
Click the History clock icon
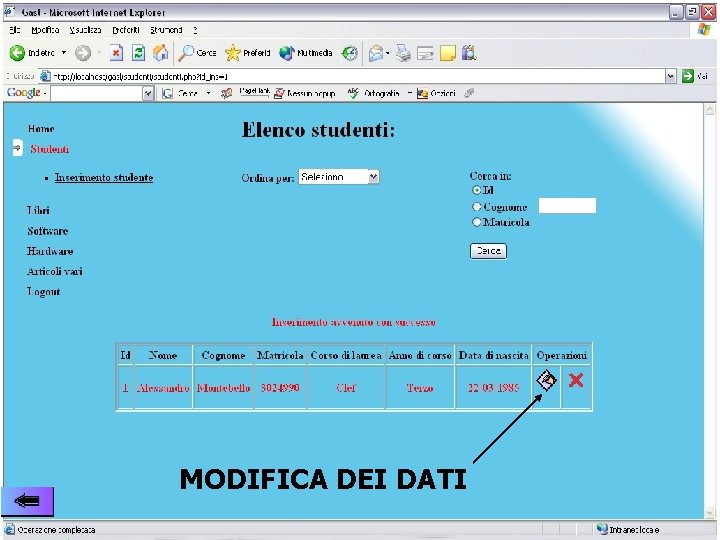349,53
